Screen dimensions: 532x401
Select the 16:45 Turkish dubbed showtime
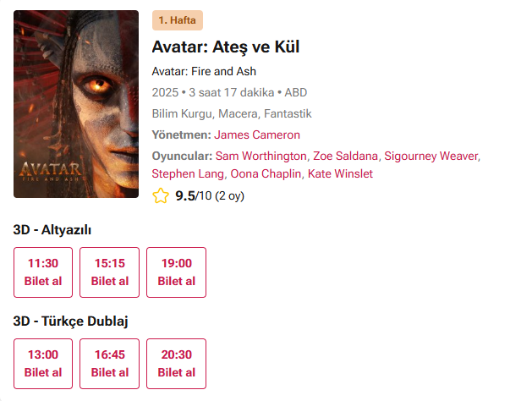110,364
